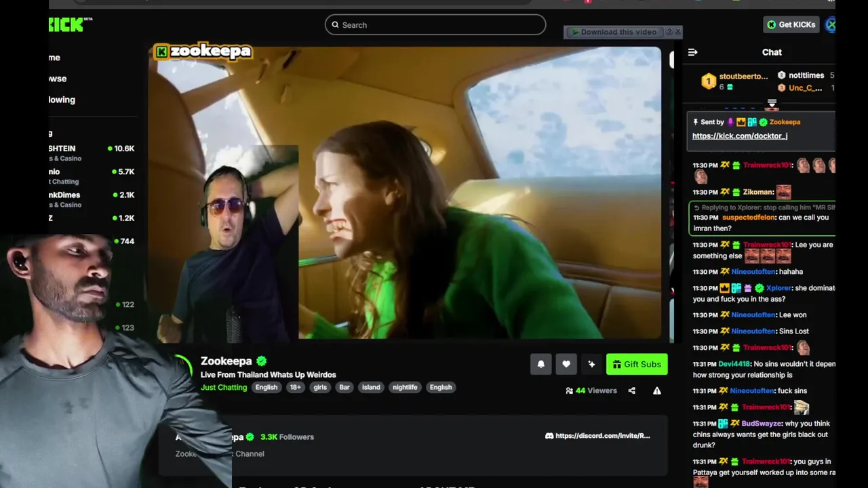Click the 3.3K Followers text
Viewport: 868px width, 488px height.
click(x=287, y=437)
